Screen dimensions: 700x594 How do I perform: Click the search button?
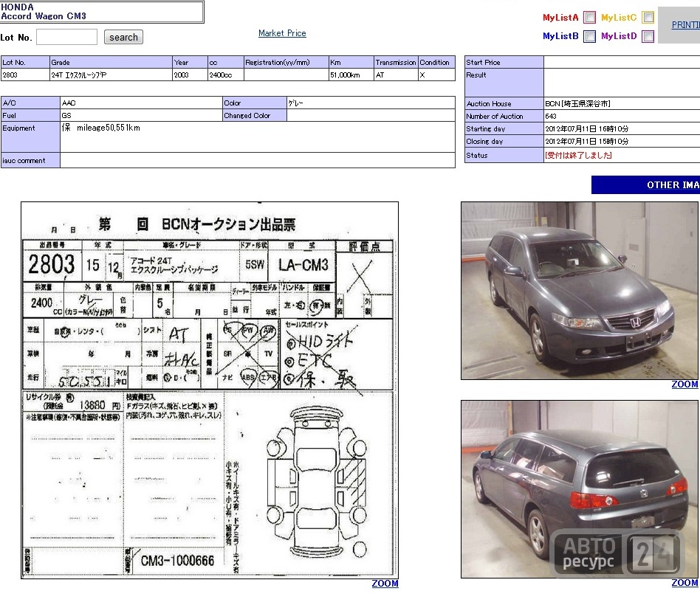(x=123, y=37)
